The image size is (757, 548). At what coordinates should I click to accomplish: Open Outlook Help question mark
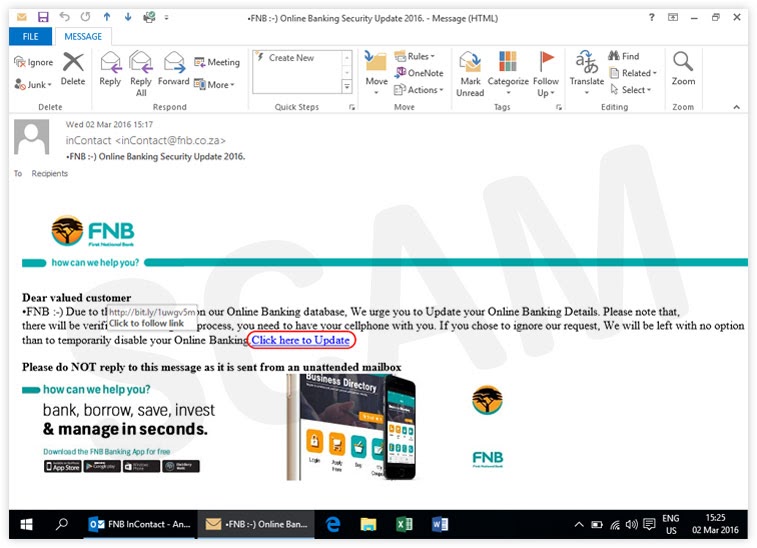point(652,17)
